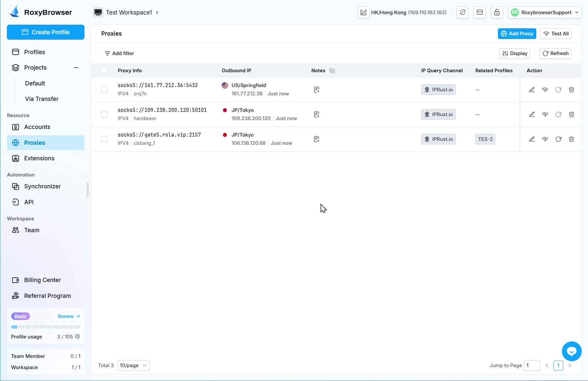Open the mail icon in top bar
The height and width of the screenshot is (381, 588).
480,13
